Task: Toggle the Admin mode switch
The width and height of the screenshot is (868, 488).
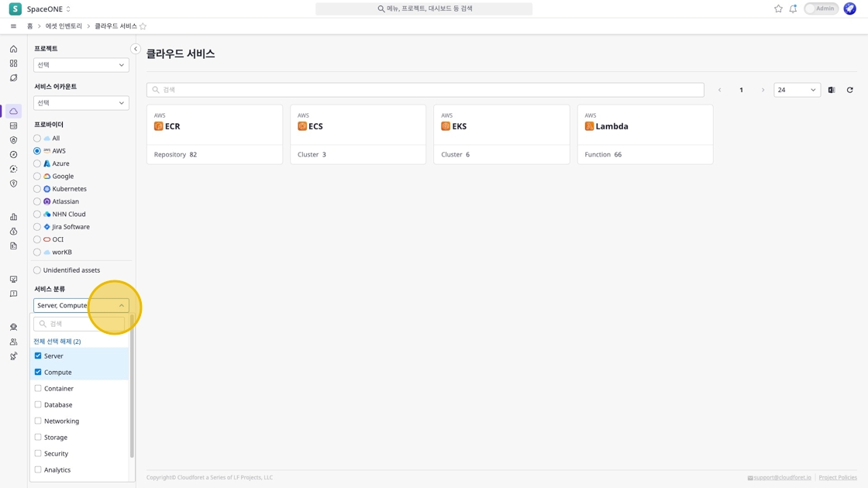Action: point(821,9)
